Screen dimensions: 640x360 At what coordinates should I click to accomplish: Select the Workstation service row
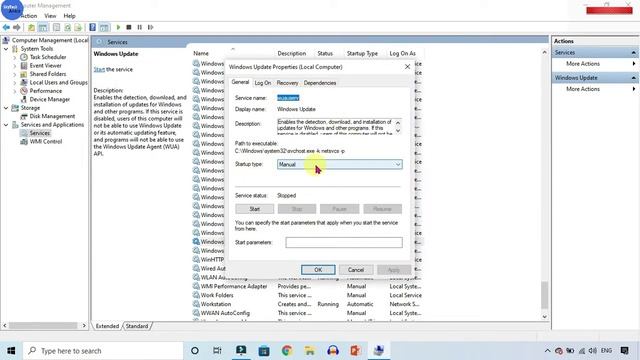pyautogui.click(x=307, y=304)
